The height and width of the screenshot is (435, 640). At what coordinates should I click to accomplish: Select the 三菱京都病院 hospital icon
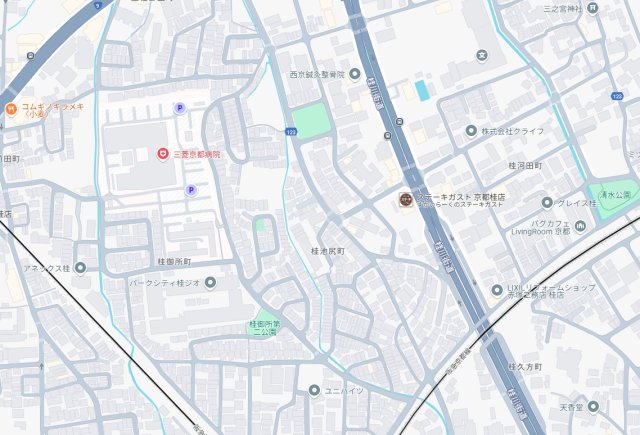(163, 154)
